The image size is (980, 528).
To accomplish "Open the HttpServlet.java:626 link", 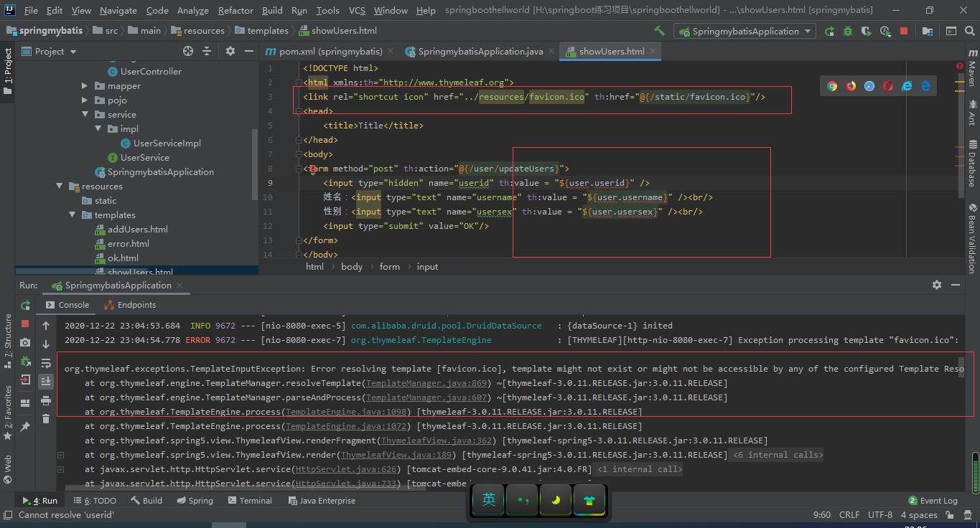I will (347, 469).
